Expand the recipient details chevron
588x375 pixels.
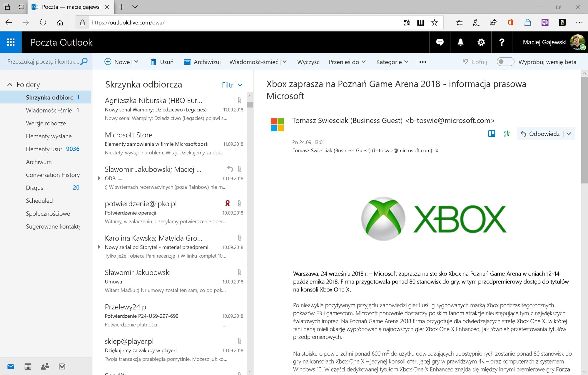click(x=437, y=151)
